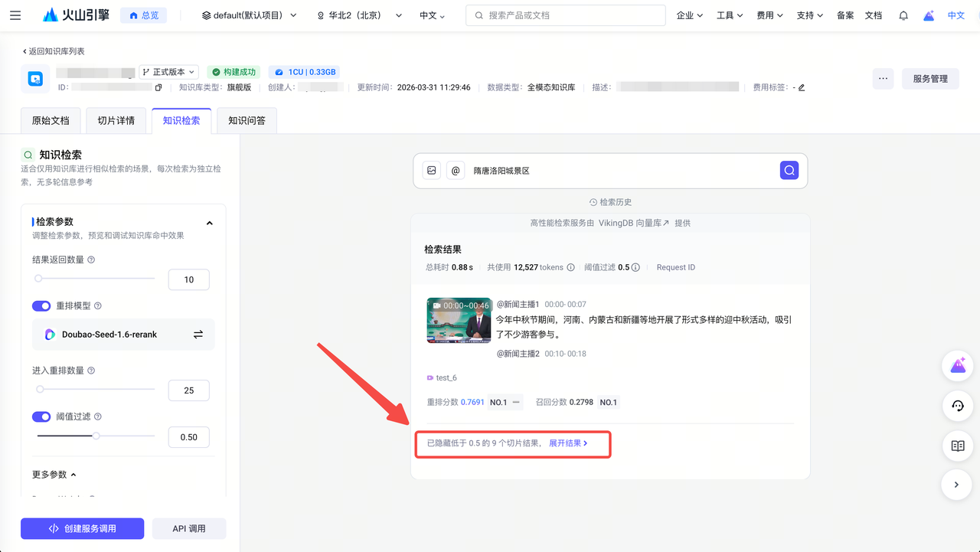Image resolution: width=980 pixels, height=552 pixels.
Task: Run retrieval with the purple search button
Action: (x=789, y=171)
